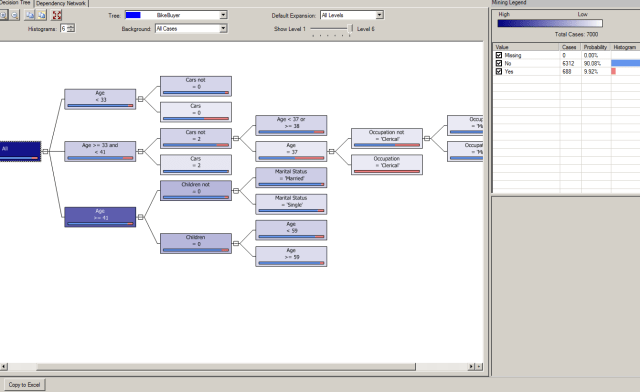
Task: Switch to the Dependency Network tab
Action: [61, 3]
